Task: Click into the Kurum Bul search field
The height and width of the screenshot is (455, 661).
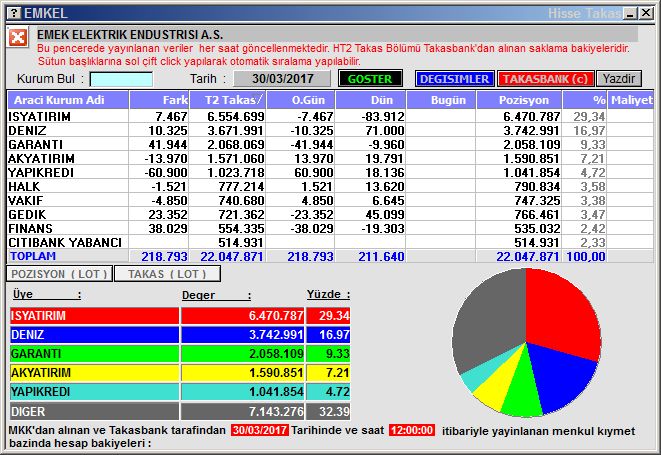Action: tap(121, 78)
